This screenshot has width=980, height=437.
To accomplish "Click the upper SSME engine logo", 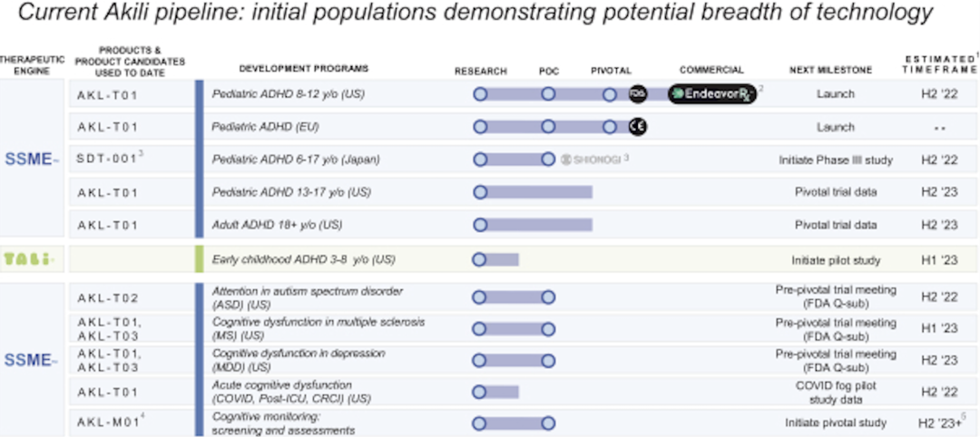I will 34,160.
